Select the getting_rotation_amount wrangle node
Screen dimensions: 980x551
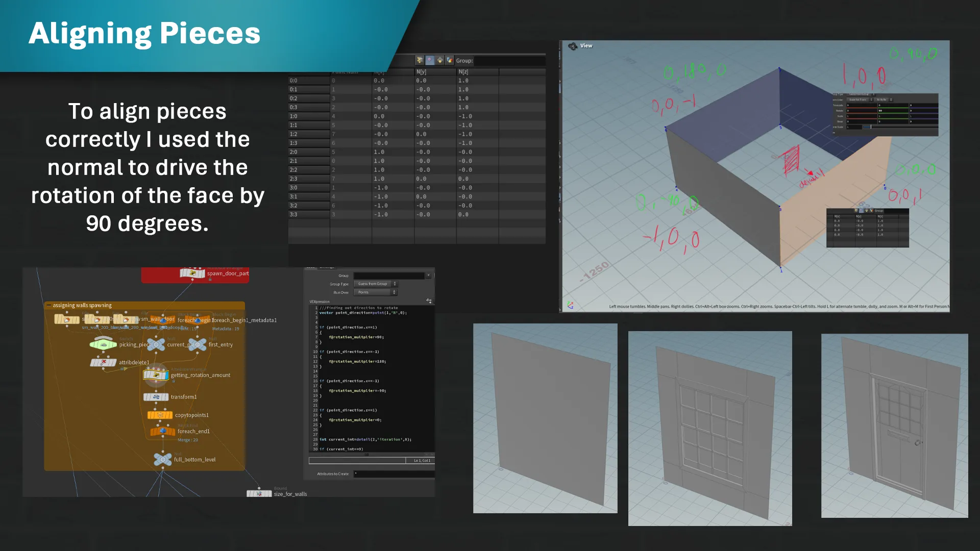[156, 375]
